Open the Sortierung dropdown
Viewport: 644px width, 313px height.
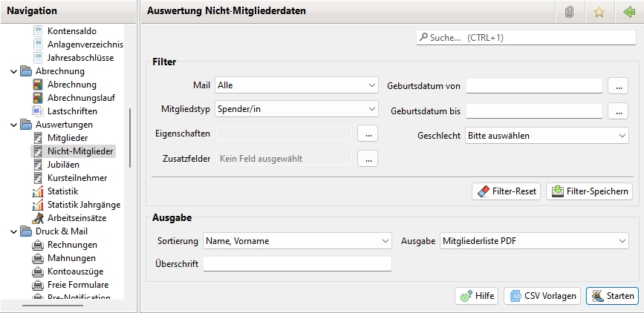296,241
